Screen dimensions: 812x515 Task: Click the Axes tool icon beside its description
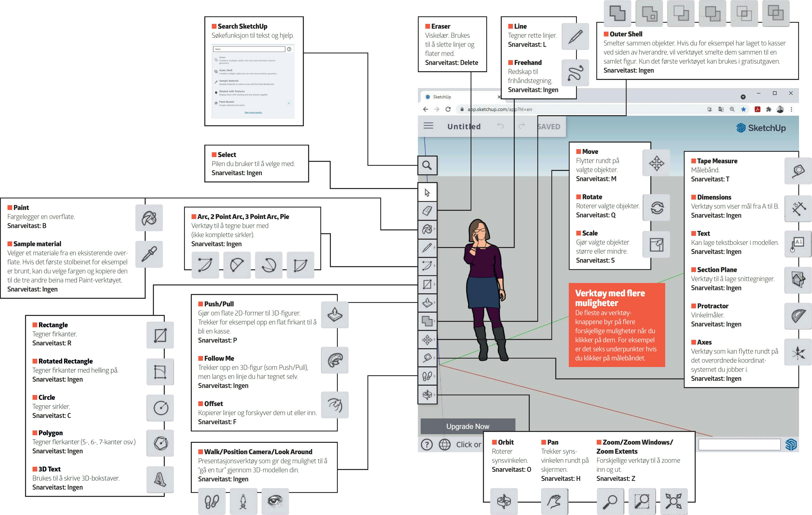798,352
